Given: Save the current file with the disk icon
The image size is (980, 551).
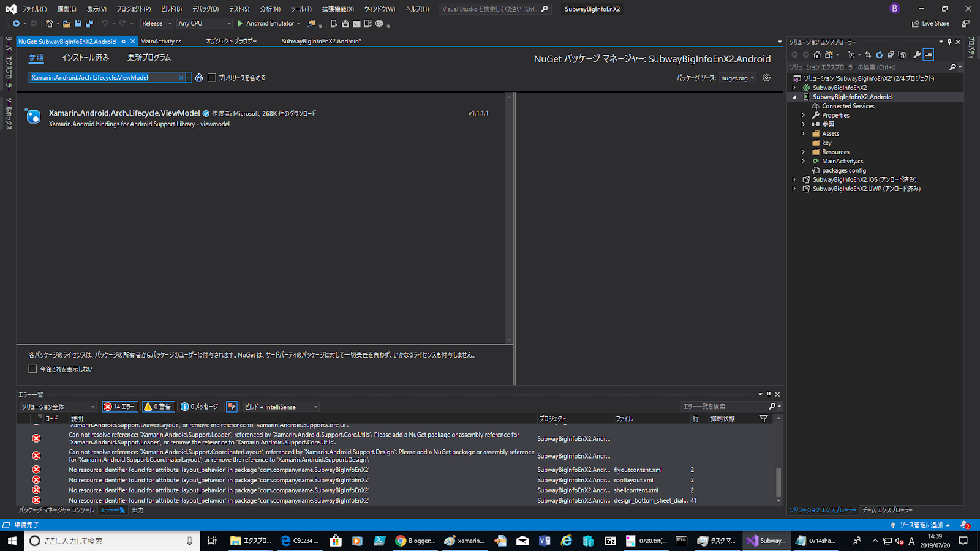Looking at the screenshot, I should [78, 24].
